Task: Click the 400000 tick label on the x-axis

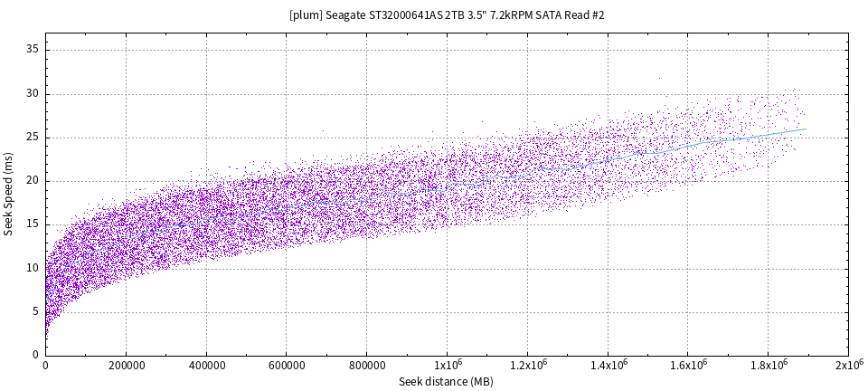Action: point(206,365)
